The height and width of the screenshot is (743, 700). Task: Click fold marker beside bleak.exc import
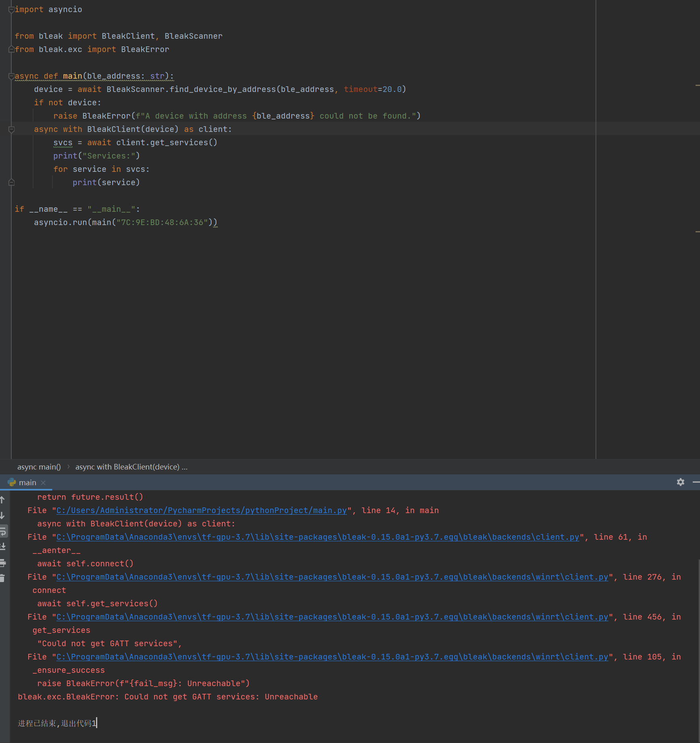[11, 49]
